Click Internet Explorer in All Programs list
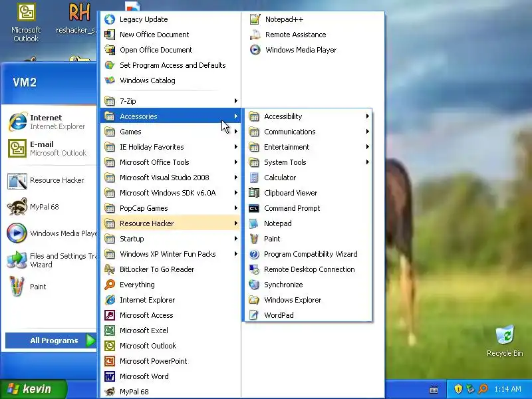 [171, 300]
